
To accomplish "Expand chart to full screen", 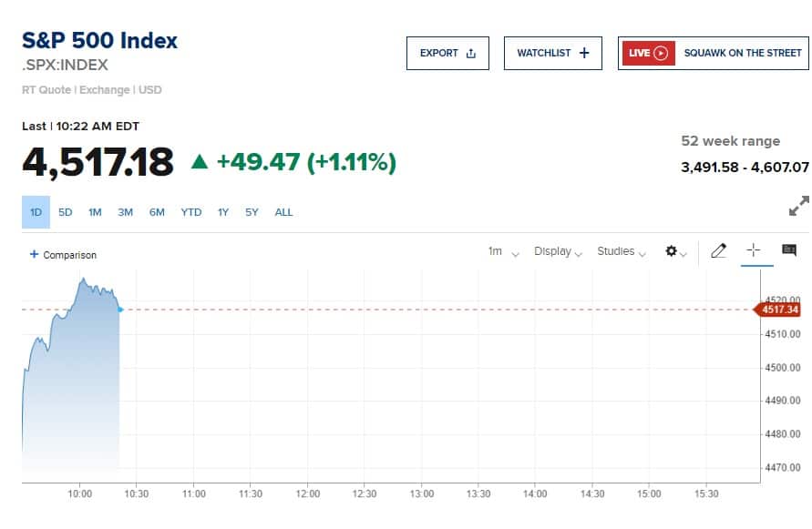I will click(798, 206).
